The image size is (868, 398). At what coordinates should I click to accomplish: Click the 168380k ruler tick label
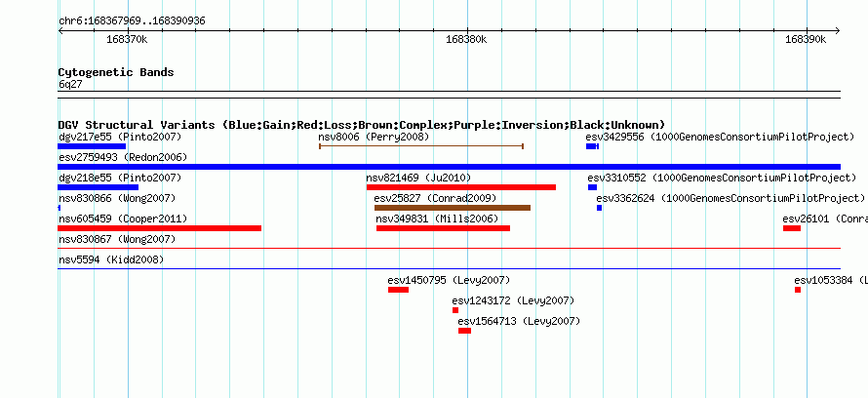pos(466,39)
